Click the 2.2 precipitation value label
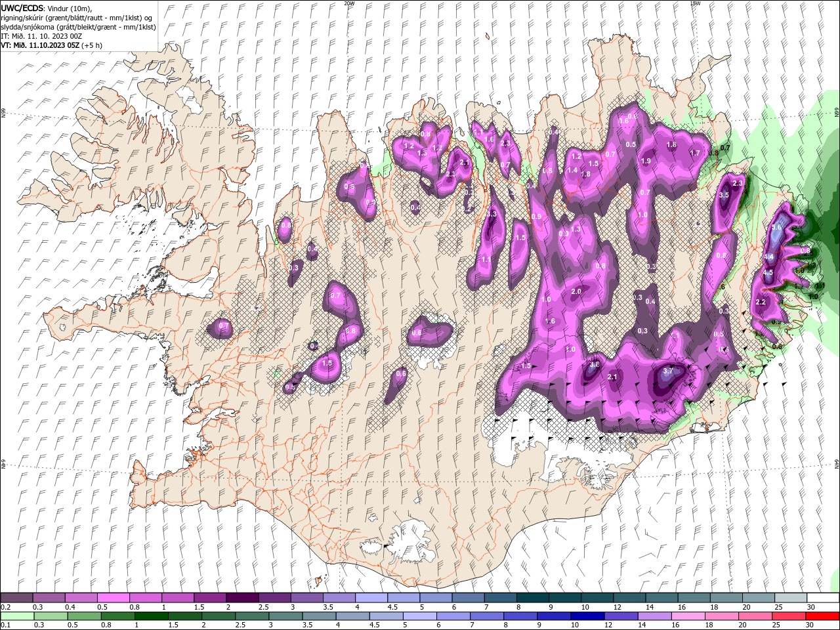This screenshot has height=630, width=840. tap(761, 303)
